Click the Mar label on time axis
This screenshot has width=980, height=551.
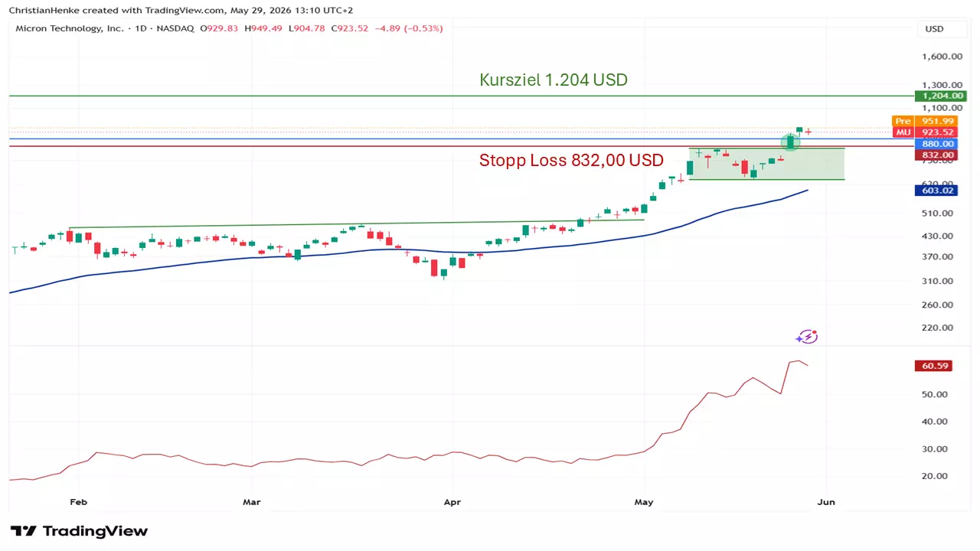pyautogui.click(x=251, y=503)
